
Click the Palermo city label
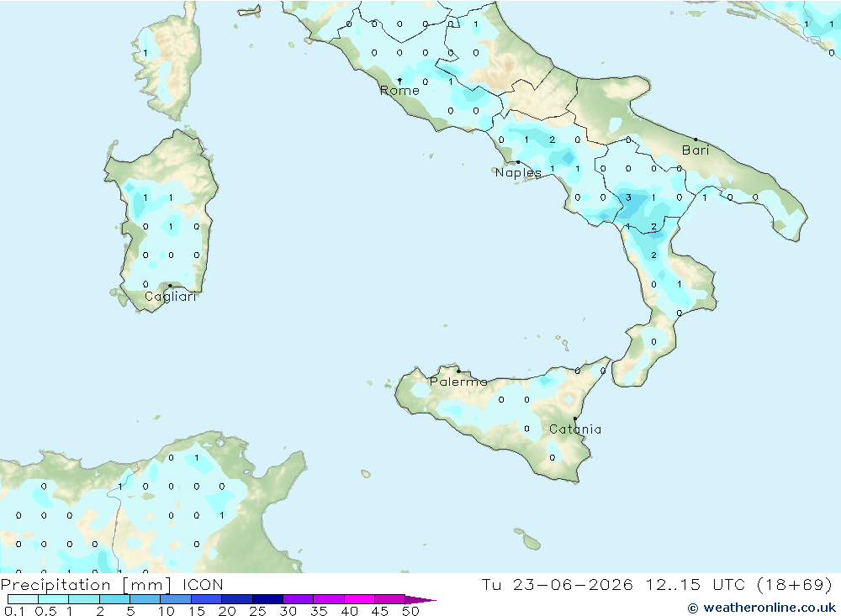click(x=458, y=382)
